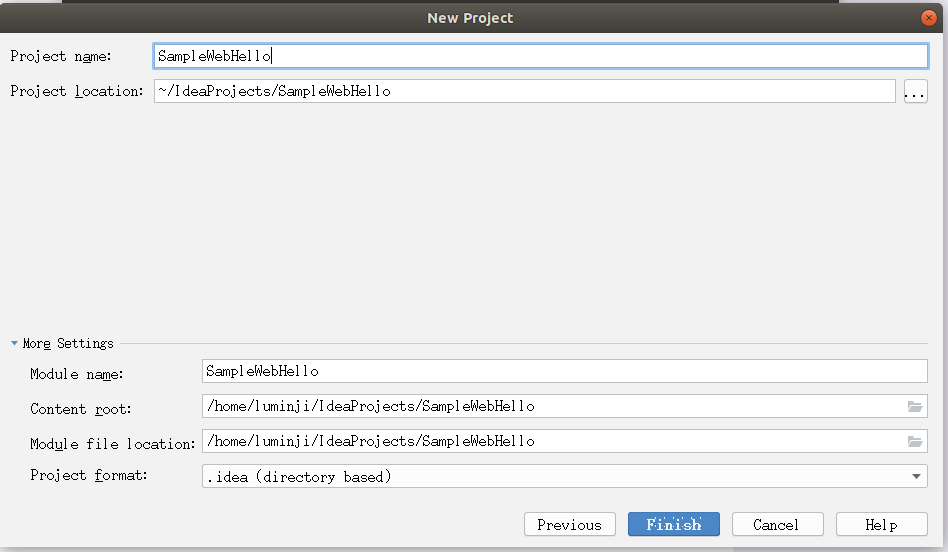
Task: Cancel the new project wizard
Action: click(778, 524)
